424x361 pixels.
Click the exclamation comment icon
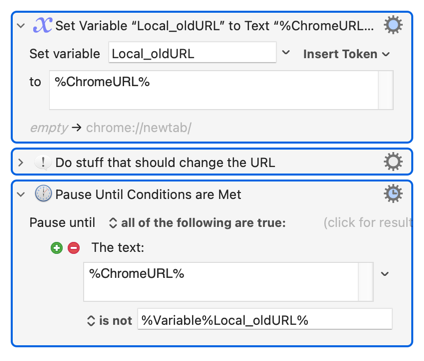coord(43,162)
